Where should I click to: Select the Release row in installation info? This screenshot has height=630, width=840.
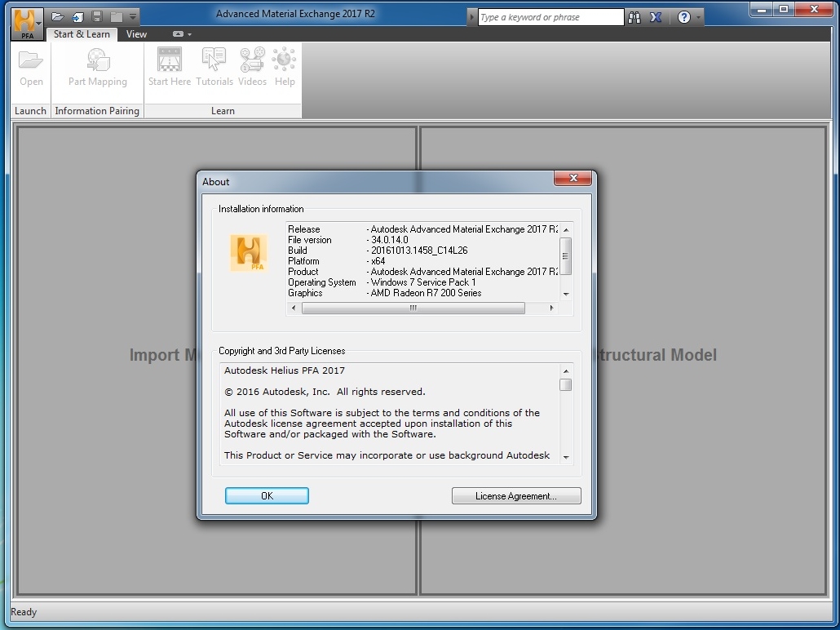pyautogui.click(x=422, y=229)
